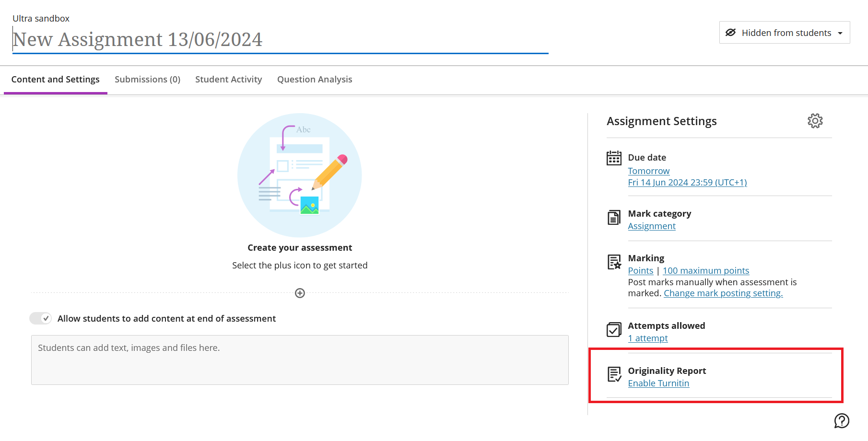
Task: Open the 1 attempt link
Action: [x=647, y=338]
